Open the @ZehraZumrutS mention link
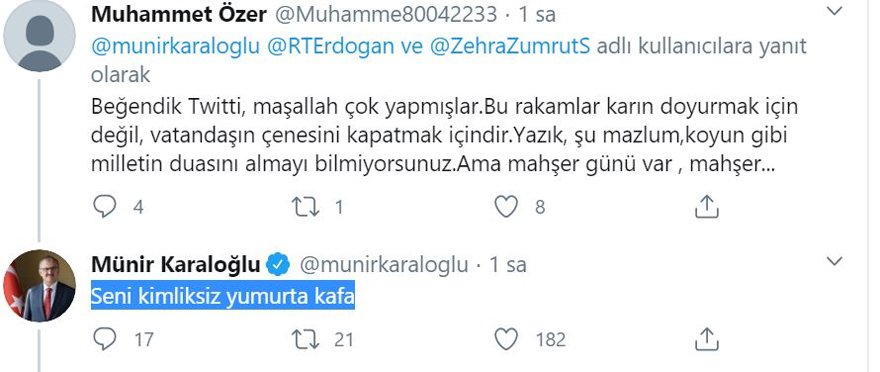 [510, 46]
